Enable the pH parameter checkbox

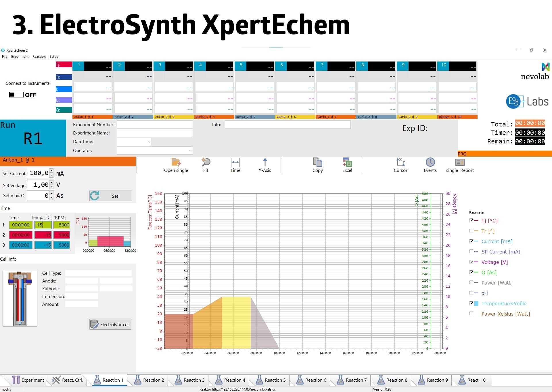click(x=471, y=293)
